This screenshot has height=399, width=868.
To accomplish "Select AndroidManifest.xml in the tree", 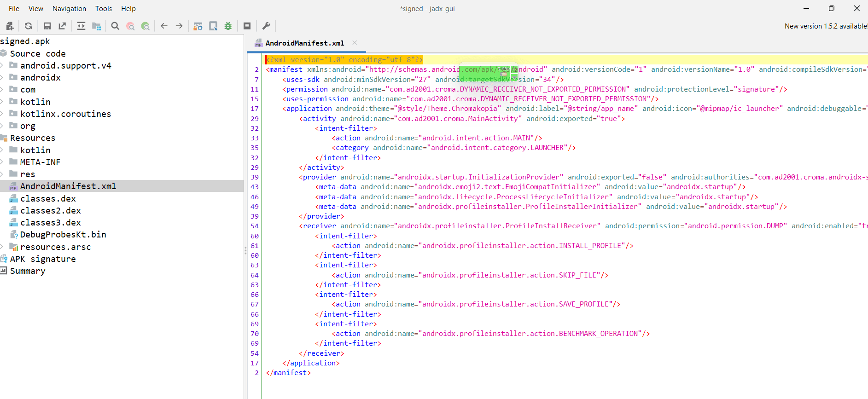I will point(68,186).
